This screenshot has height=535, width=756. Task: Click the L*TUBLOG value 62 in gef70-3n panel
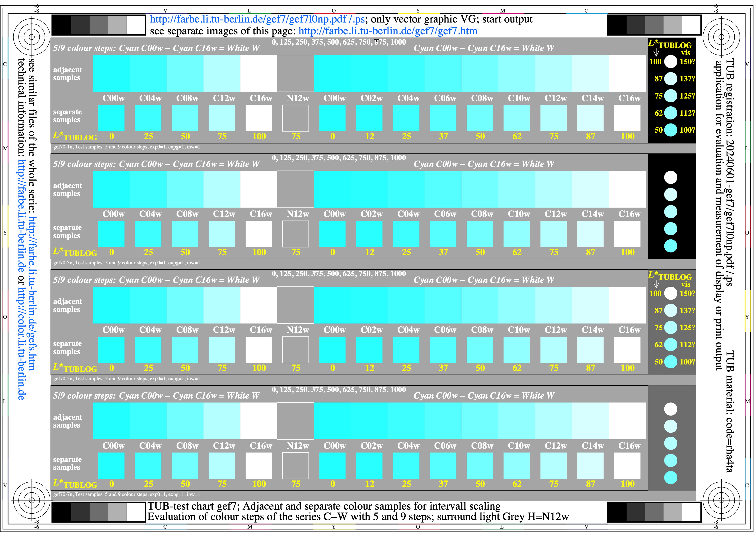pyautogui.click(x=517, y=252)
